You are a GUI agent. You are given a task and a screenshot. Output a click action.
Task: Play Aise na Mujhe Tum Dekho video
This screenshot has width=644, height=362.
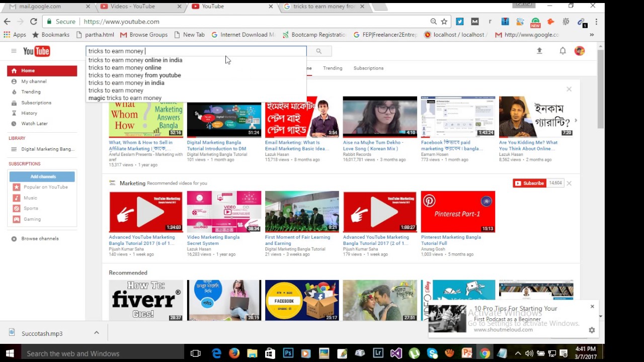point(380,117)
